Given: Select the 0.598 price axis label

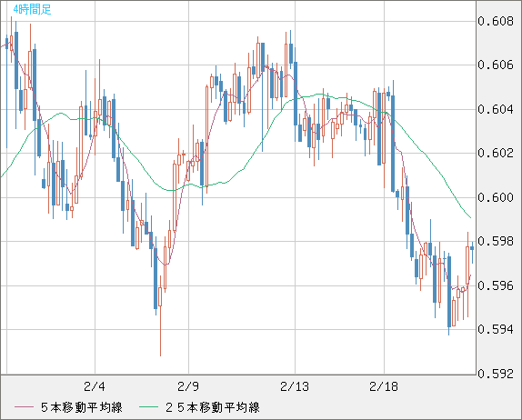Looking at the screenshot, I should coord(496,241).
